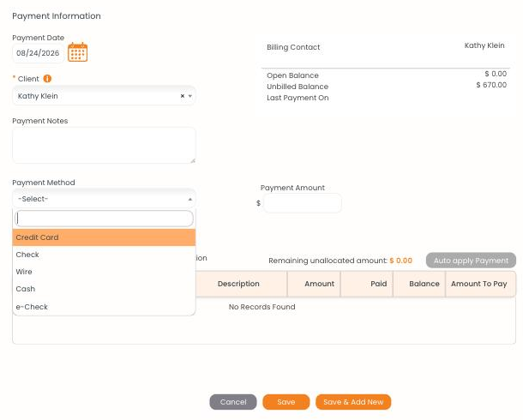Choose Check from payment methods
The width and height of the screenshot is (523, 420).
pos(104,255)
